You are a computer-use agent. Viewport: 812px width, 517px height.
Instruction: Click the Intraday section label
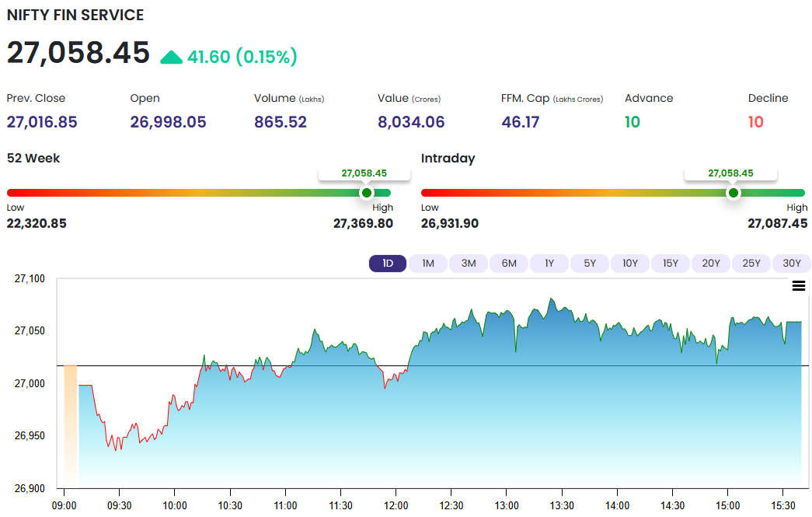(x=448, y=158)
